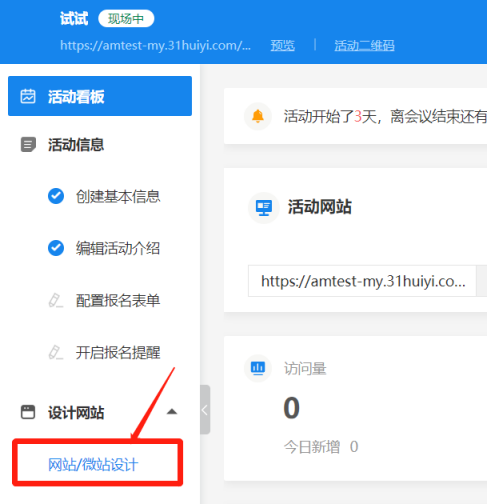
Task: Click the 活动网站 monitor icon
Action: pyautogui.click(x=264, y=208)
